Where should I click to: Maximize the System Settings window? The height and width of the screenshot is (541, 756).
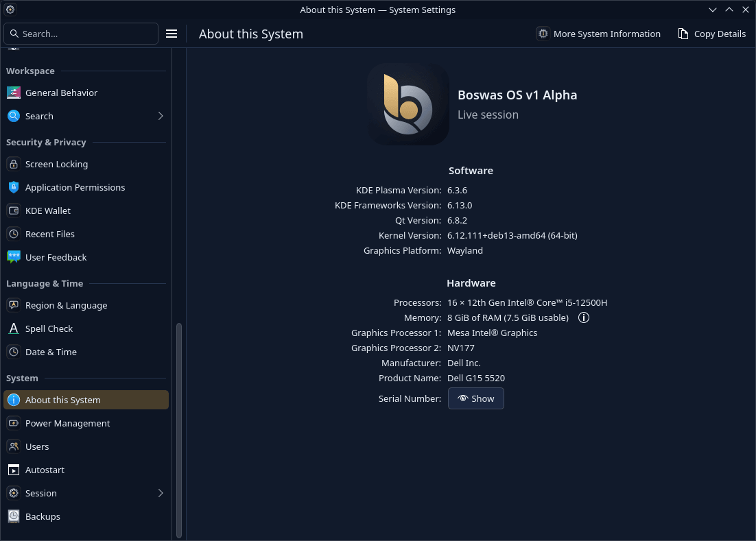coord(729,10)
